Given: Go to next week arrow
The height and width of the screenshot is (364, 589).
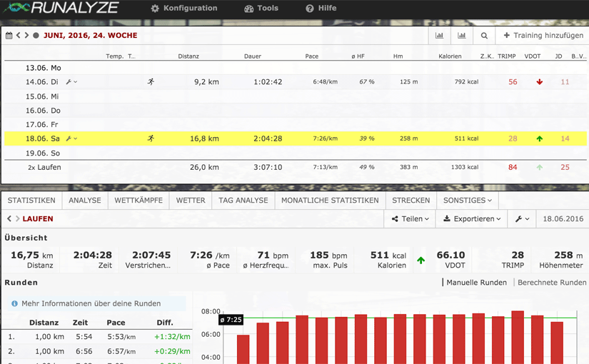Looking at the screenshot, I should [x=26, y=35].
